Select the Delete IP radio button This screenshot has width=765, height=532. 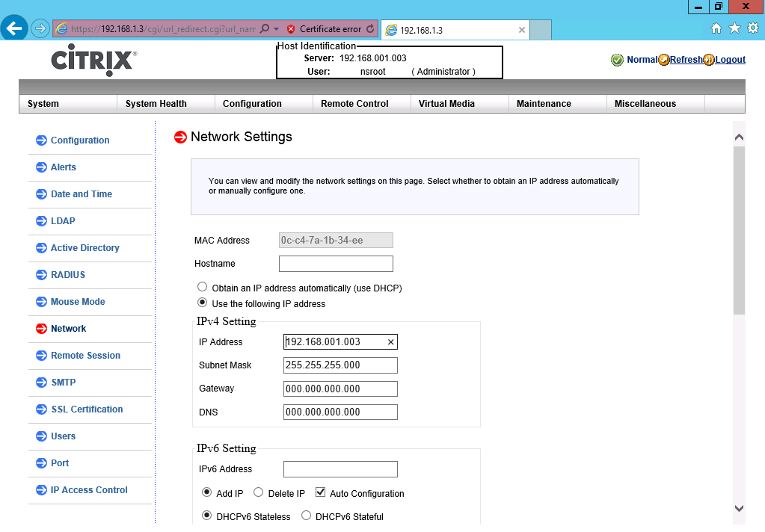click(x=259, y=492)
